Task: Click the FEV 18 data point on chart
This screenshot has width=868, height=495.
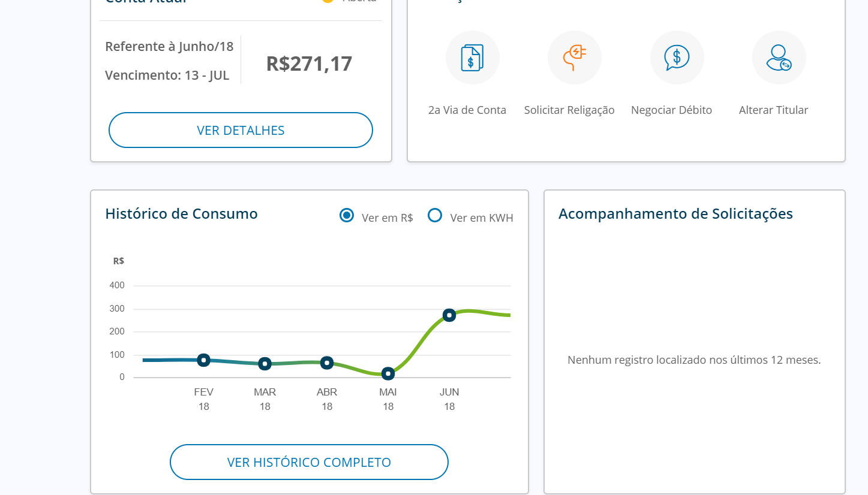Action: pos(203,360)
